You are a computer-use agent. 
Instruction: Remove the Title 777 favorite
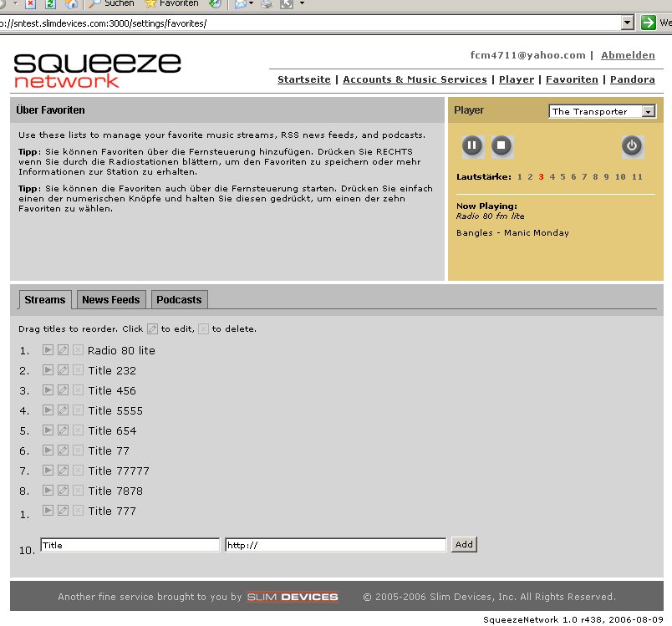click(x=78, y=511)
